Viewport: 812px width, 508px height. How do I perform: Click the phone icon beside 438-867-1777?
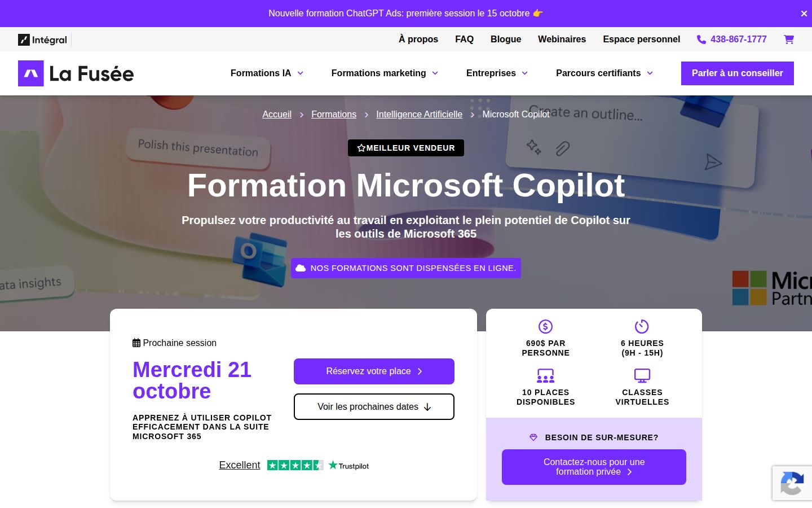(701, 40)
